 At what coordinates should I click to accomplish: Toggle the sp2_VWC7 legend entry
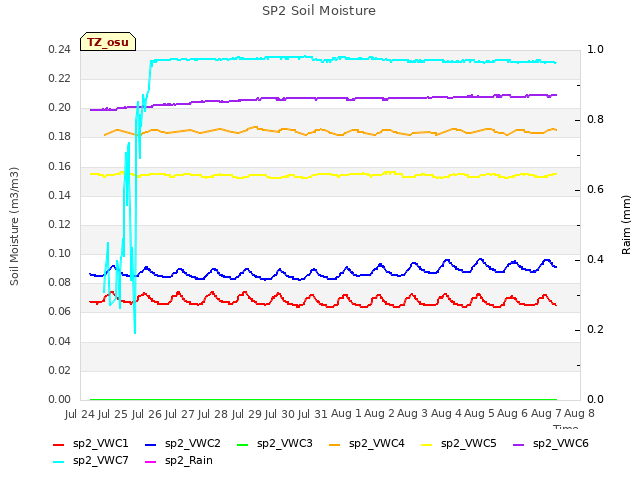(x=91, y=461)
